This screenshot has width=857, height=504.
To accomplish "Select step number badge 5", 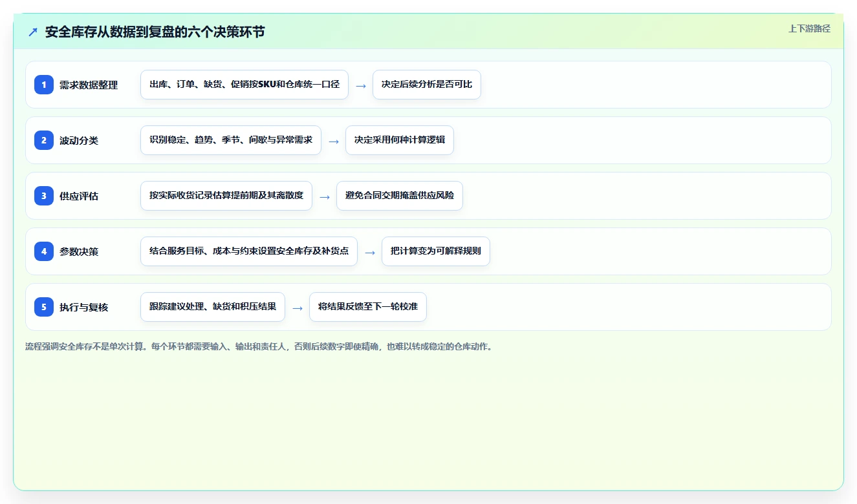I will click(x=44, y=307).
